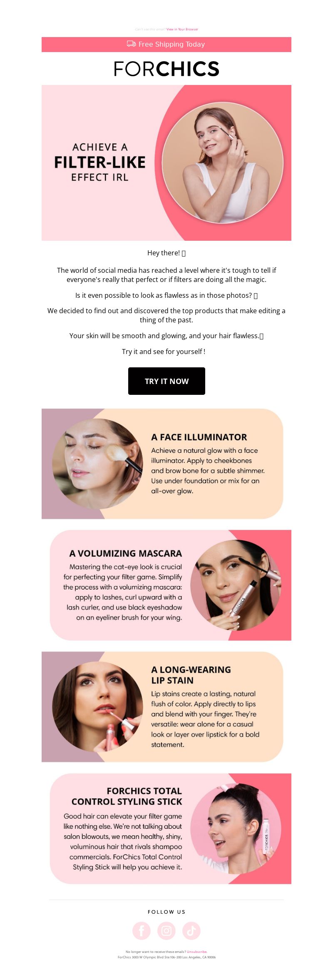Open the styling stick product photo
The width and height of the screenshot is (333, 980).
[x=236, y=829]
